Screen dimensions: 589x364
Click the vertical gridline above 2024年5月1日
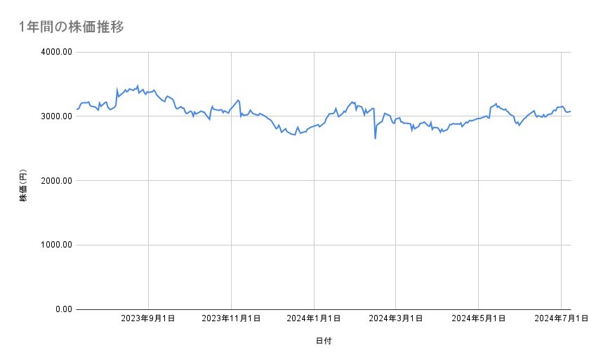tap(479, 210)
